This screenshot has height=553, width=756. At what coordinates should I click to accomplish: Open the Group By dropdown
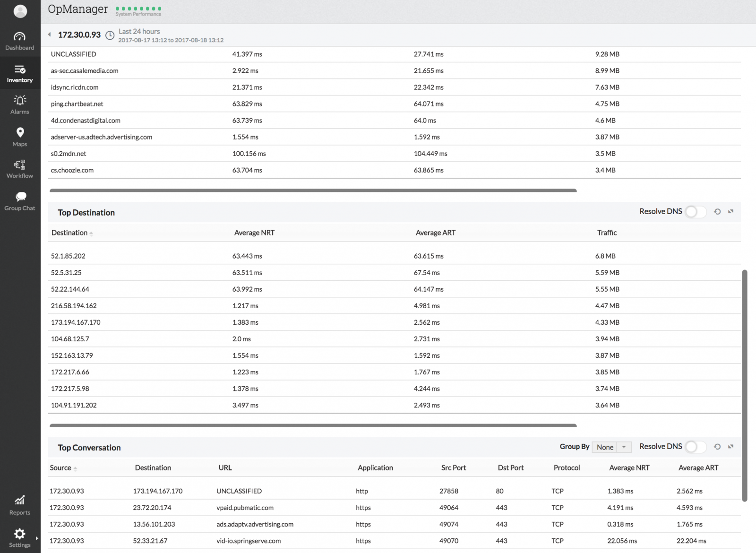(x=611, y=447)
